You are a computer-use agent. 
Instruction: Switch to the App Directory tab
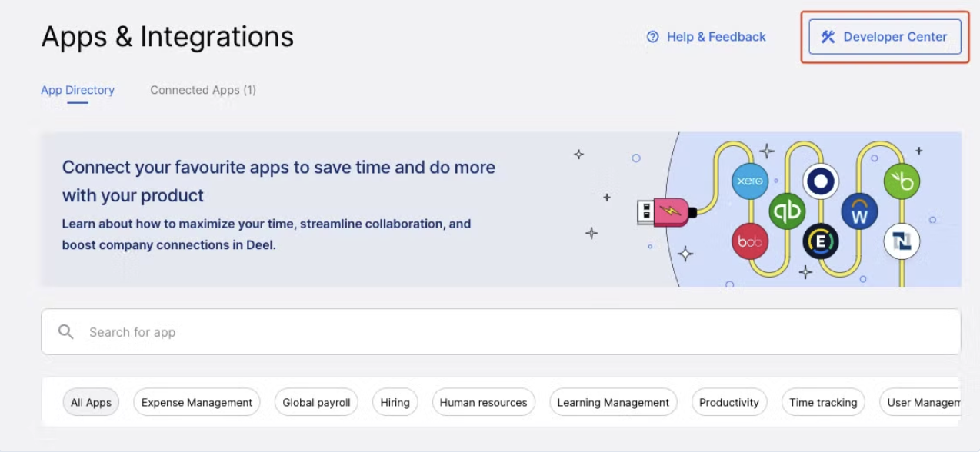(78, 90)
